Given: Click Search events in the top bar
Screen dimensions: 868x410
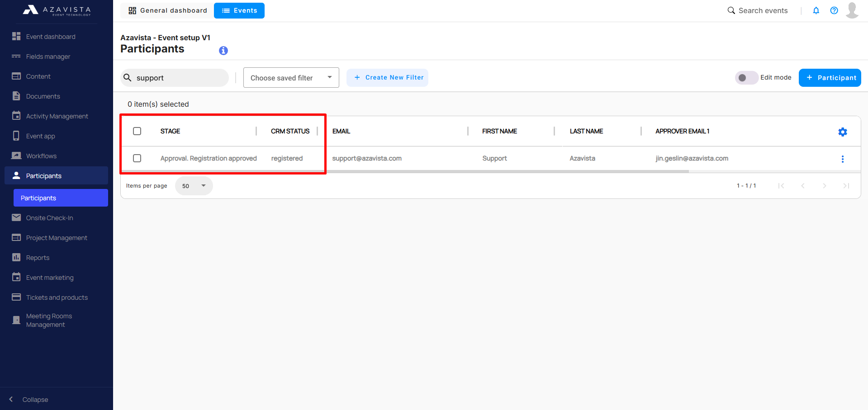Looking at the screenshot, I should (x=758, y=10).
